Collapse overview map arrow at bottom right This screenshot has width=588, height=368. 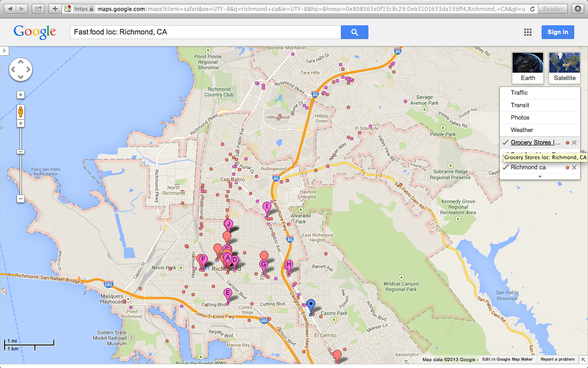[x=583, y=360]
